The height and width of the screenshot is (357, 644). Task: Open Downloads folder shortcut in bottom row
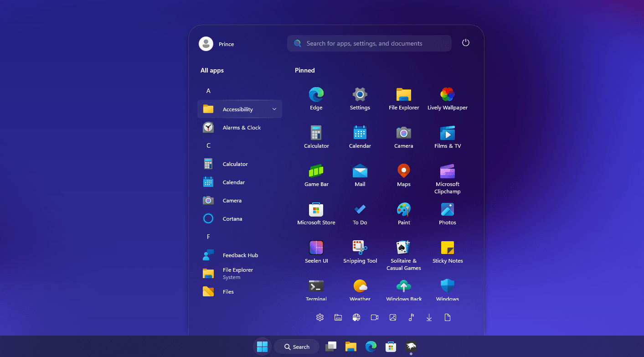click(x=429, y=317)
